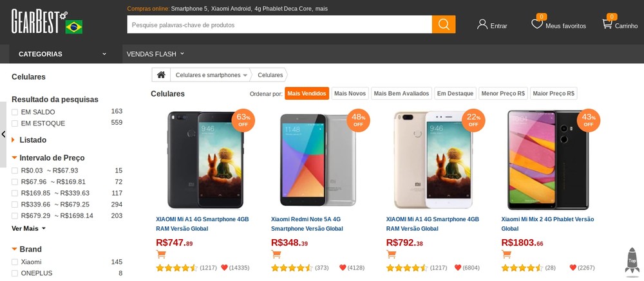Sort by Mais Novos tab
644x281 pixels.
[x=350, y=94]
